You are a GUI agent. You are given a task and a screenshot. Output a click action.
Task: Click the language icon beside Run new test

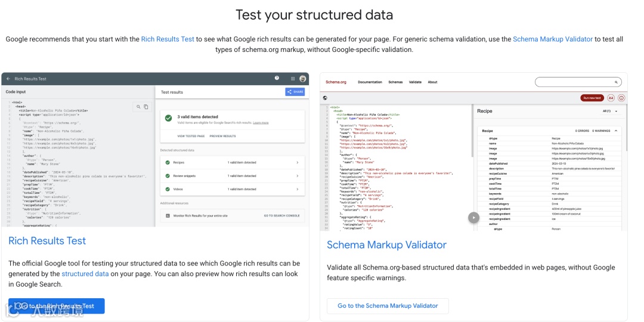click(x=611, y=98)
